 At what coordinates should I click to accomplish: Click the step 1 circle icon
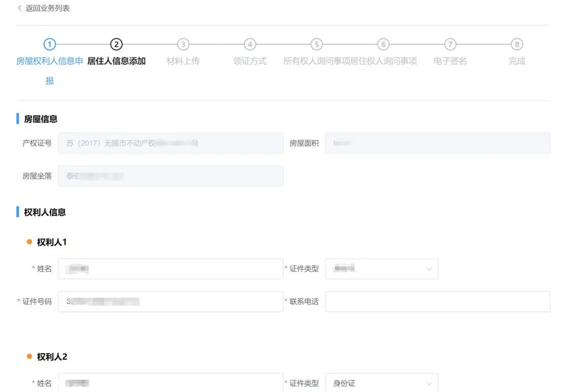50,45
